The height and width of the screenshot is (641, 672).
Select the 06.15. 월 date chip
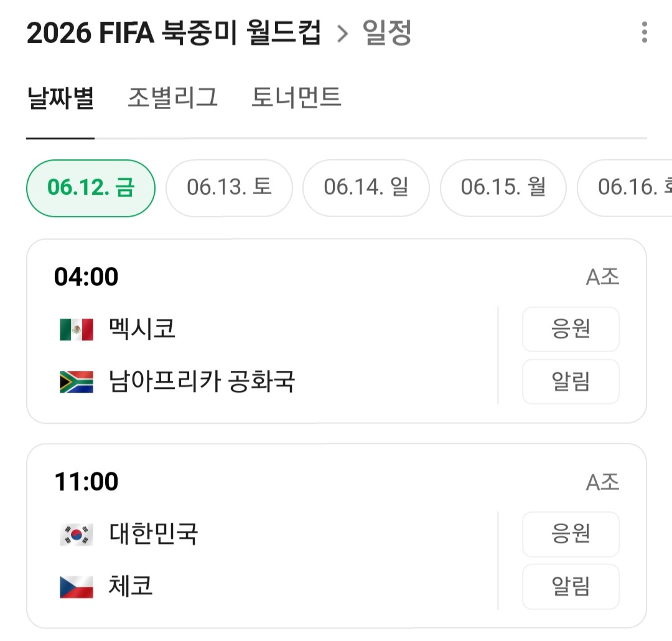click(503, 188)
